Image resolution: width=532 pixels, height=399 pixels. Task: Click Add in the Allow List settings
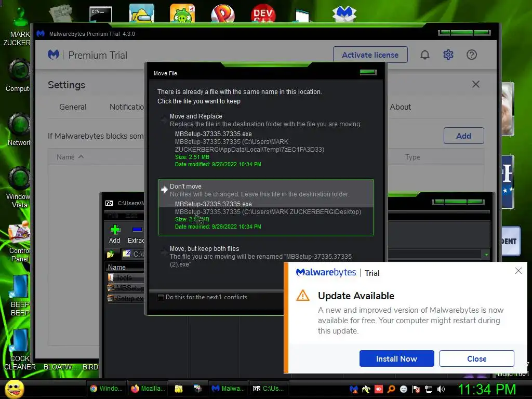coord(463,136)
